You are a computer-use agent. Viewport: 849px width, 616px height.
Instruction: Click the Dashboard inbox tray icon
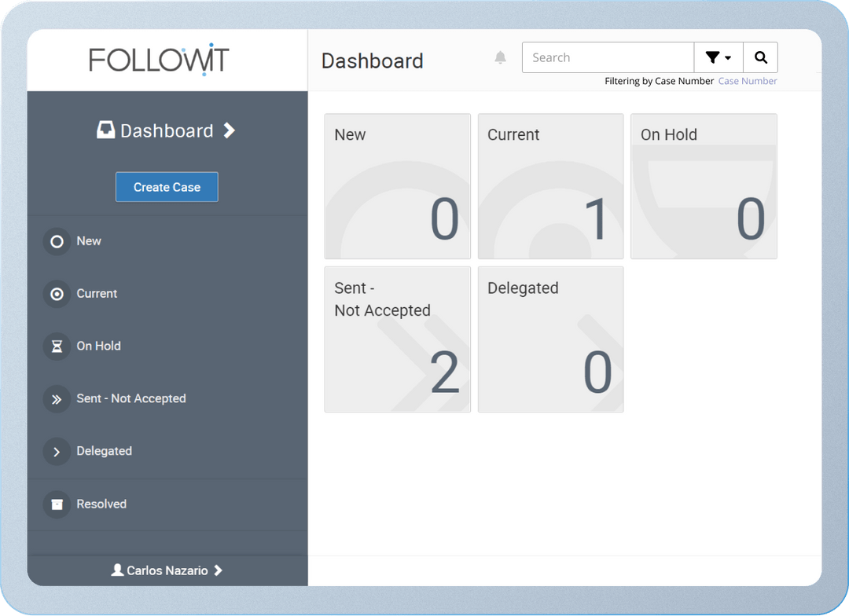[105, 130]
